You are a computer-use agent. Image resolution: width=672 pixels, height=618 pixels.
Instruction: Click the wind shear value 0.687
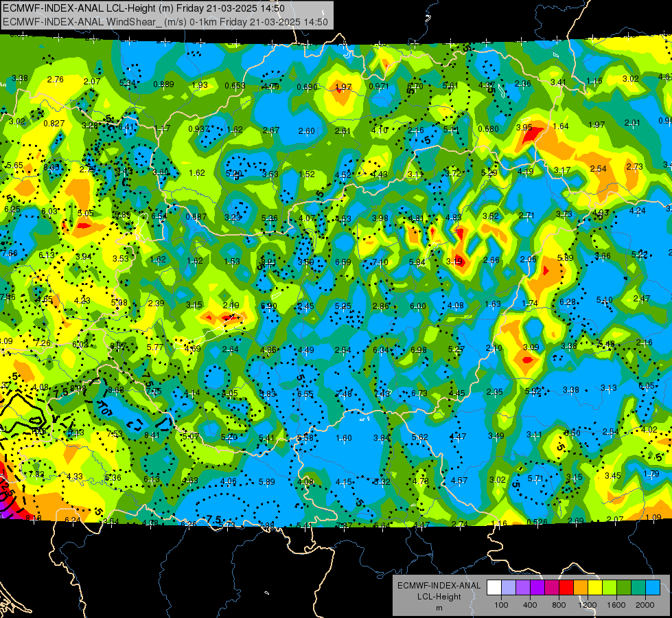click(196, 217)
